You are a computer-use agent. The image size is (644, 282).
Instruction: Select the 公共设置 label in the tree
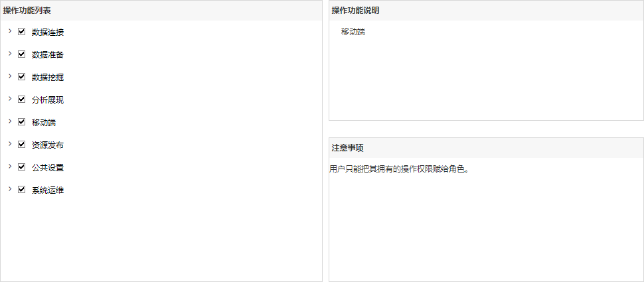click(x=48, y=168)
